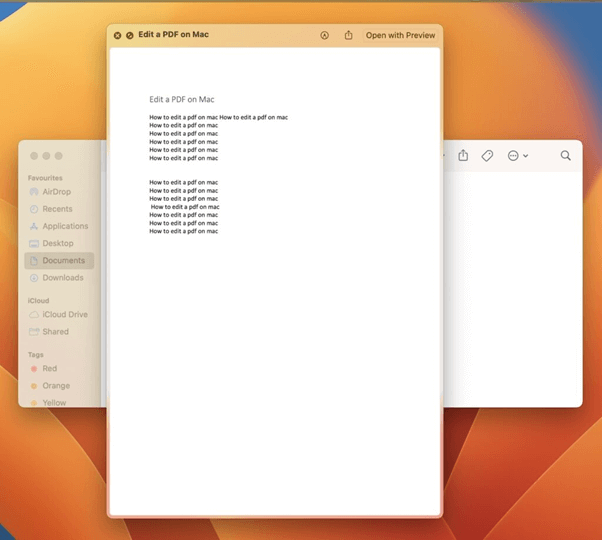Click the Downloads arrow icon in sidebar
This screenshot has height=540, width=602.
(34, 278)
